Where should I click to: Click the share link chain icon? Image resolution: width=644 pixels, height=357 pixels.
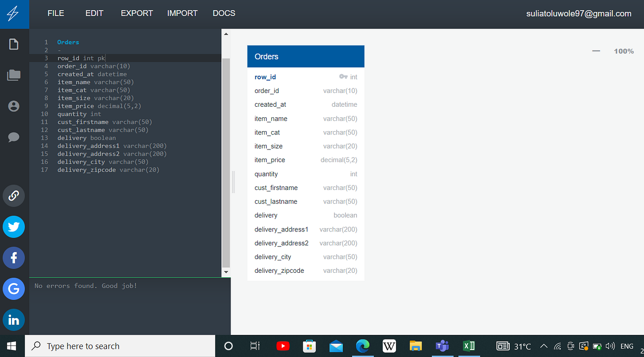[x=14, y=196]
